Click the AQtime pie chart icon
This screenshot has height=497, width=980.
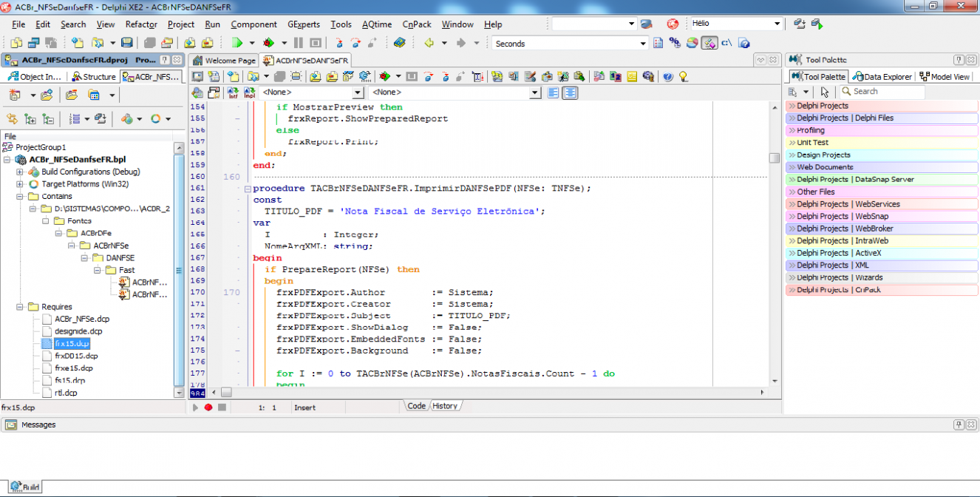coord(692,43)
